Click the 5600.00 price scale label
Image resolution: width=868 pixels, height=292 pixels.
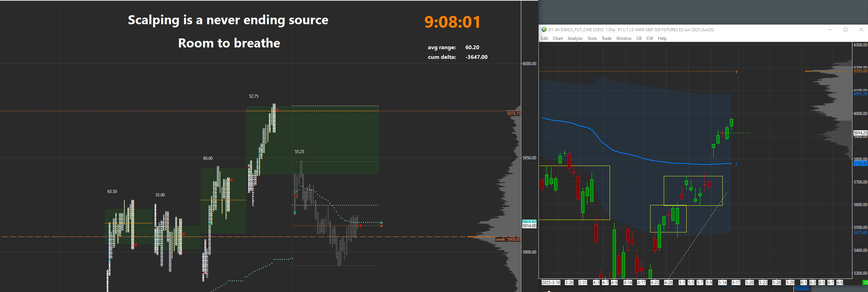click(860, 205)
